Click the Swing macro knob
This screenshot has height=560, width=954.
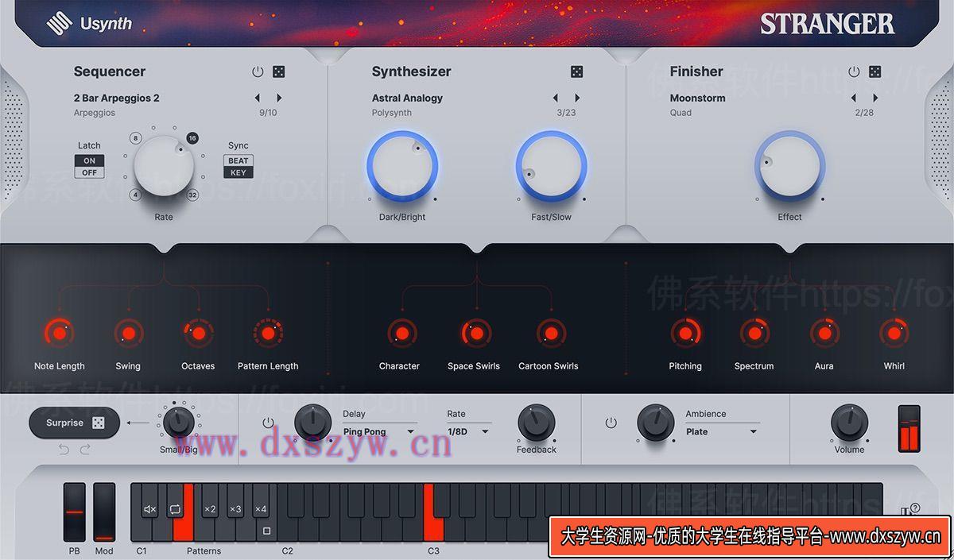pos(128,333)
